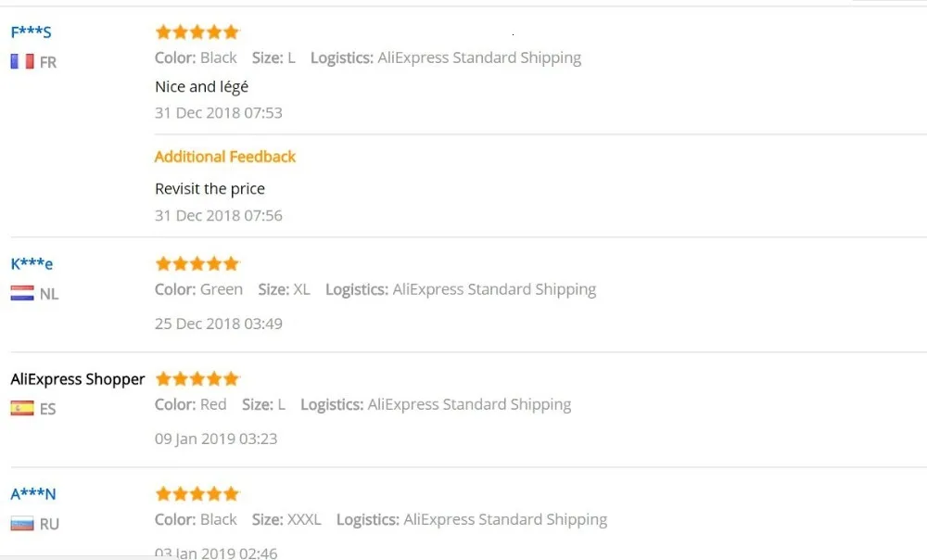Image resolution: width=927 pixels, height=560 pixels.
Task: Click the Spanish flag icon
Action: click(x=22, y=408)
